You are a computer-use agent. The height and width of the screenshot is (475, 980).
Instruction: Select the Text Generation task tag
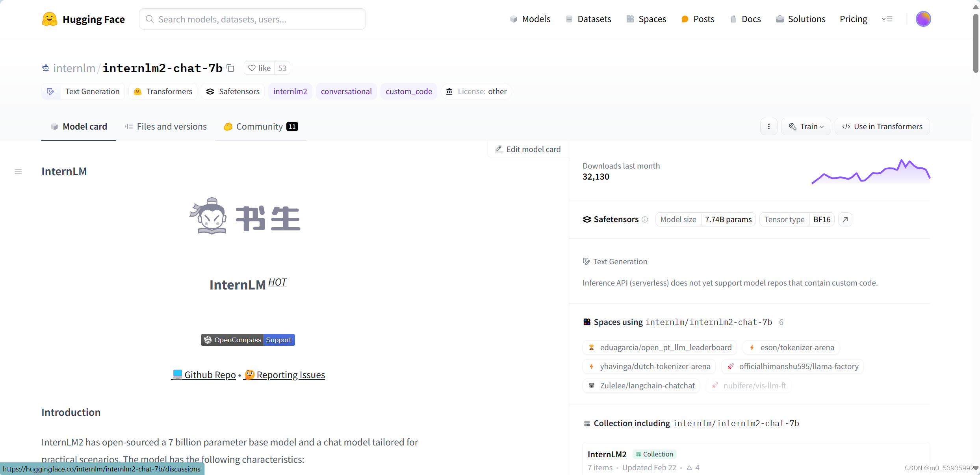tap(83, 91)
